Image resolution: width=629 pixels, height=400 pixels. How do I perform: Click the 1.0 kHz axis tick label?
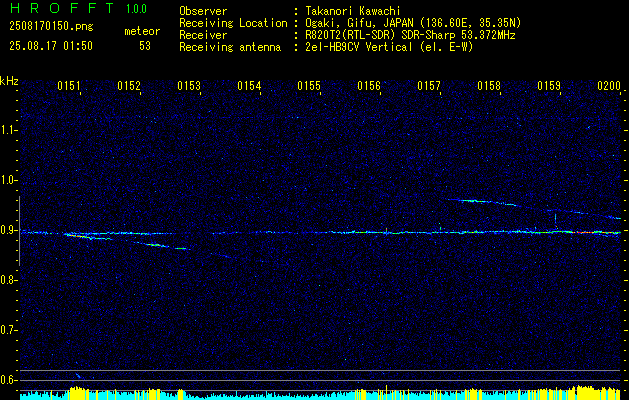point(8,180)
